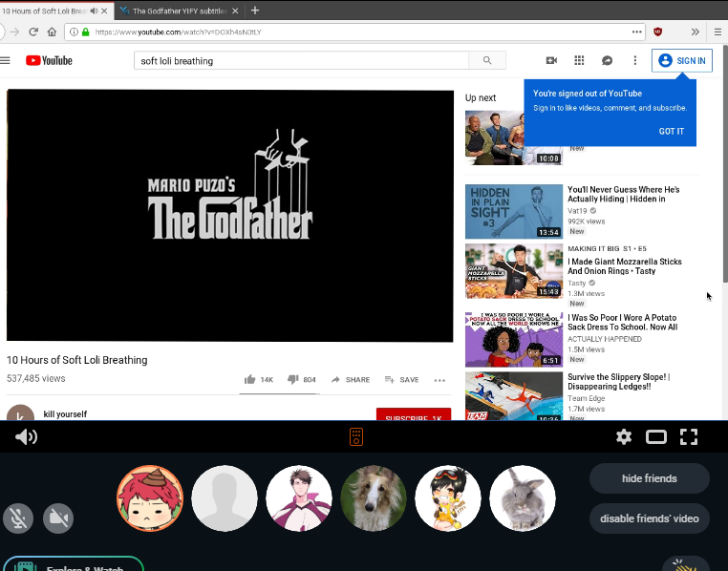Select the 10 Hours of Soft Loli tab
This screenshot has height=571, width=728.
coord(45,11)
